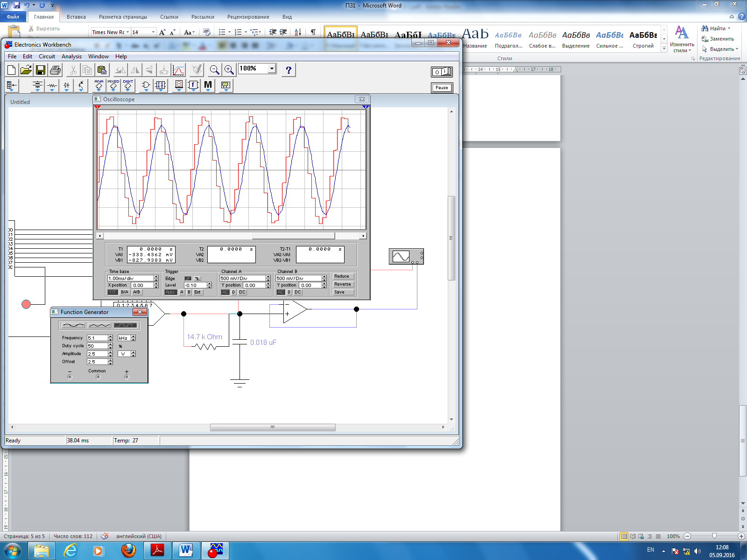Zoom out with the minus magnifier icon
The width and height of the screenshot is (747, 560).
pyautogui.click(x=214, y=70)
